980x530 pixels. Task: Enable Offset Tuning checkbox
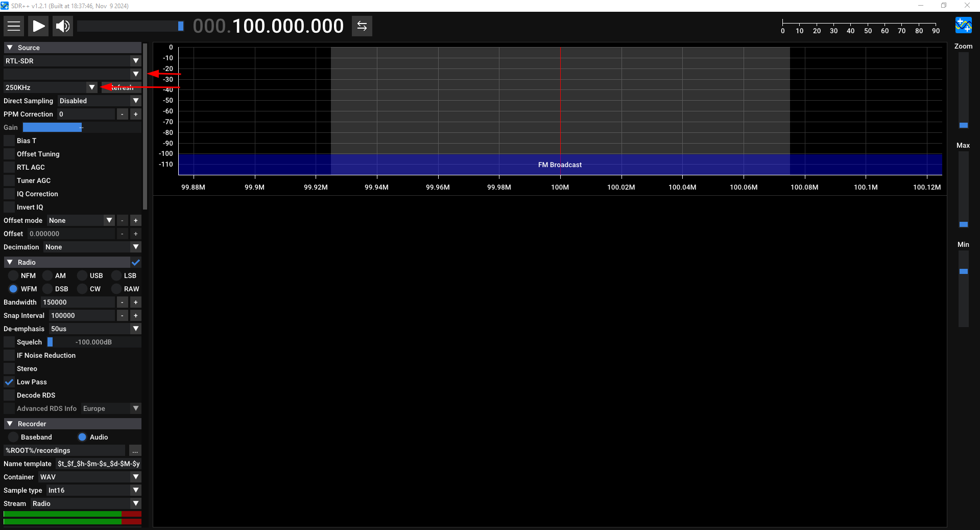tap(9, 154)
